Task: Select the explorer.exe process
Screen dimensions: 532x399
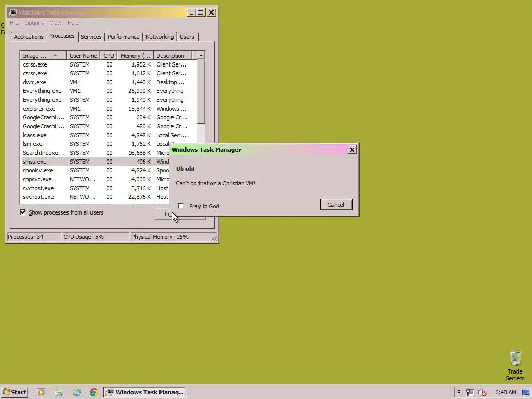Action: 109,109
